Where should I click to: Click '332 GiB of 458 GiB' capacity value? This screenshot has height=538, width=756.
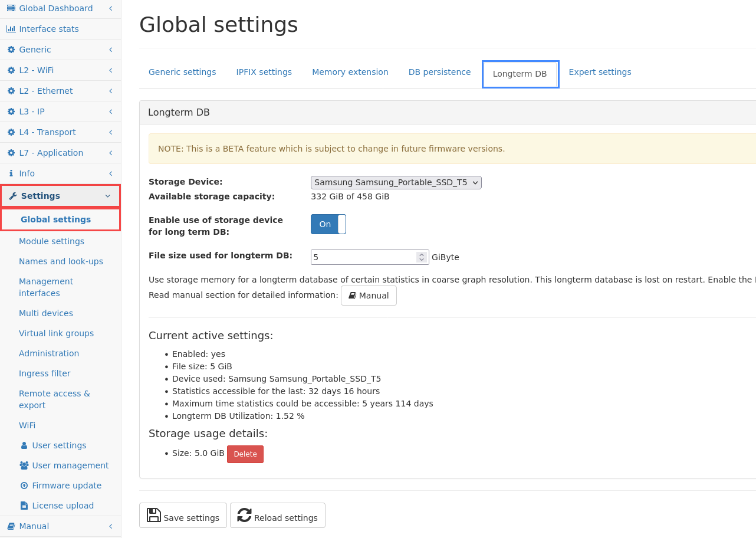pos(350,196)
